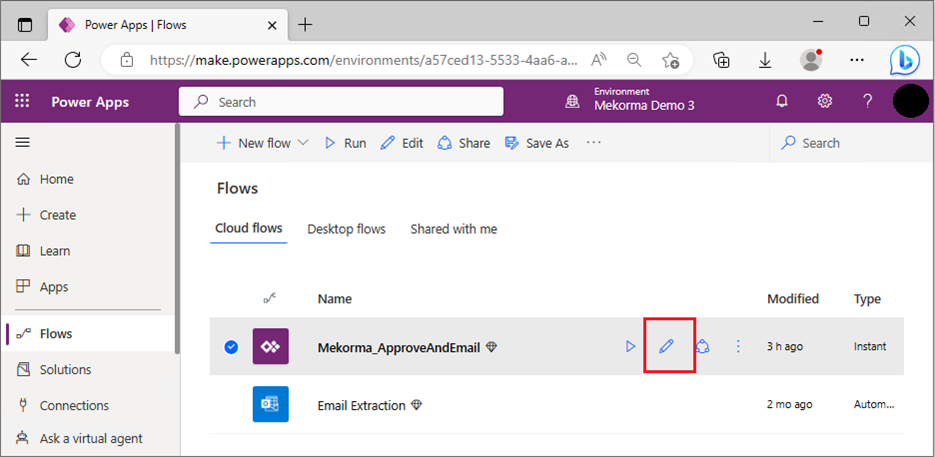Deselect the Mekorma_ApproveAndEmail row checkmark

click(x=231, y=347)
